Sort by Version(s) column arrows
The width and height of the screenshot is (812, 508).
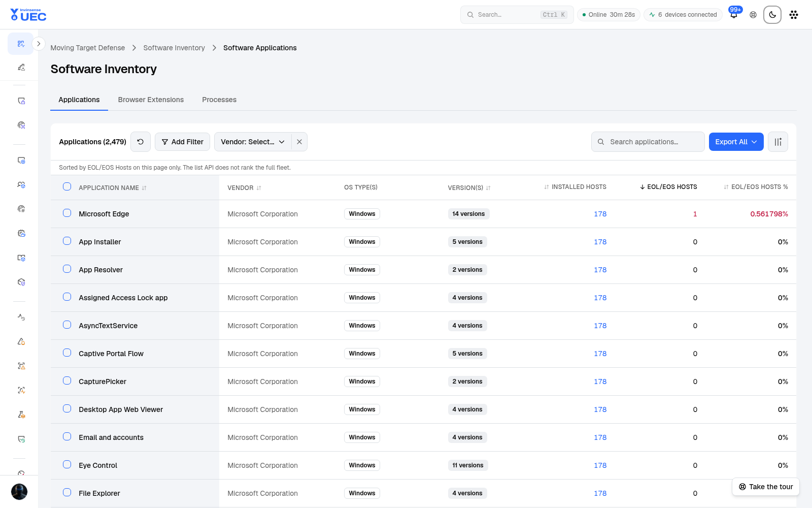tap(488, 188)
